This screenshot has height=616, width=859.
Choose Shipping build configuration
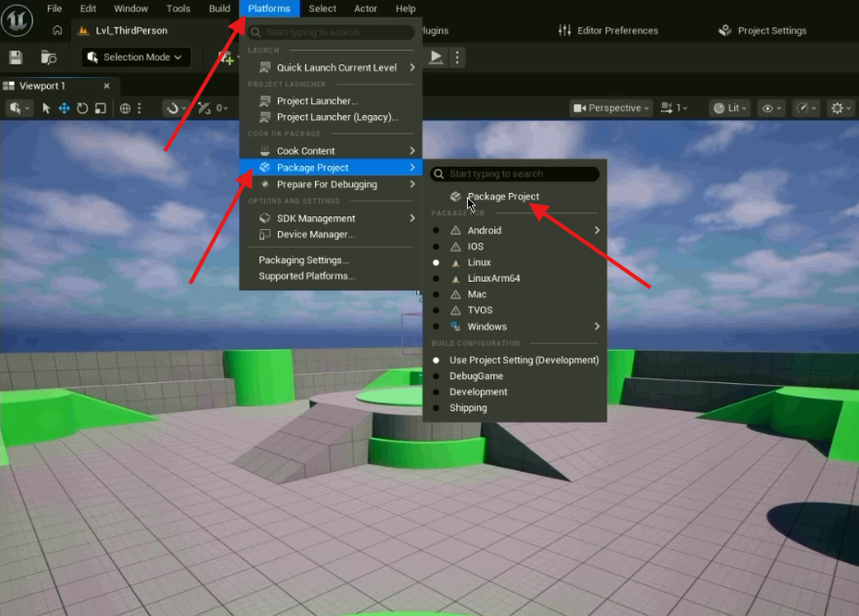click(x=515, y=408)
